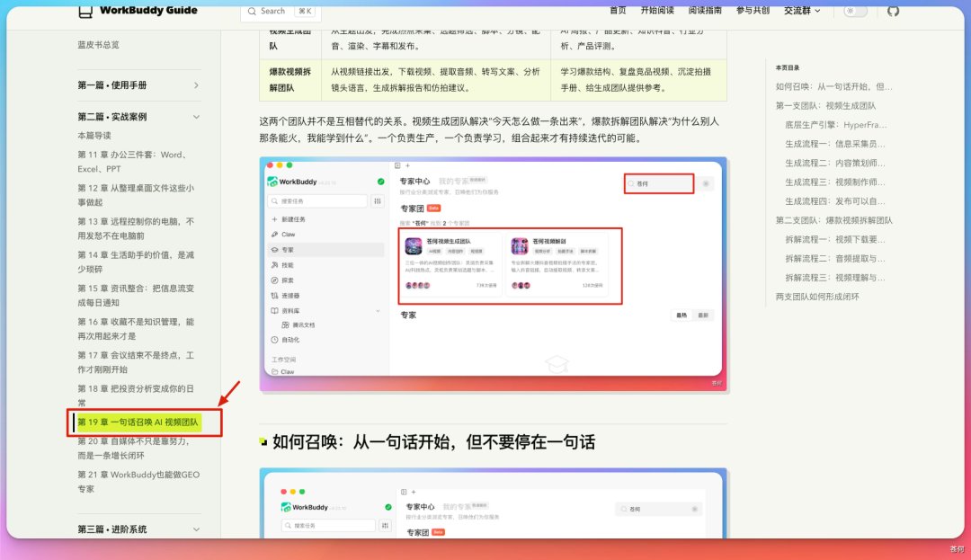
Task: Expand the 第一篇・使用手册 section
Action: pyautogui.click(x=138, y=85)
